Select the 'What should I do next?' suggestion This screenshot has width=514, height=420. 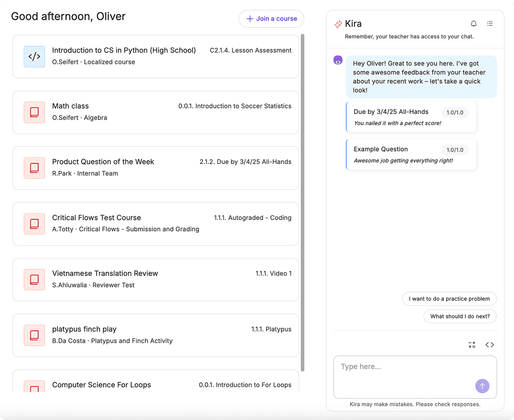460,316
